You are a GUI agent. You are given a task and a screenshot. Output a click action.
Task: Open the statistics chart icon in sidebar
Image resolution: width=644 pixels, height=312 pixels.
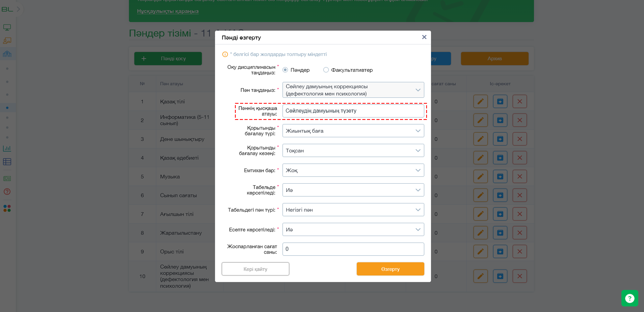7,148
